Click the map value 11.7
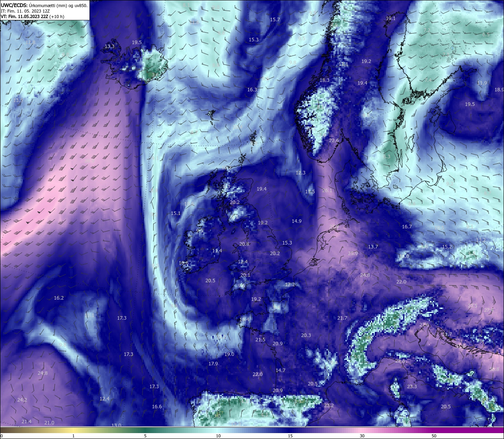The image size is (504, 439). click(x=447, y=334)
